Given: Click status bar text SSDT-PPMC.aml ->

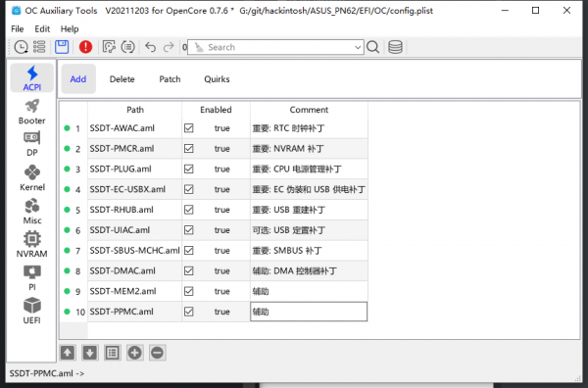Looking at the screenshot, I should (x=47, y=373).
